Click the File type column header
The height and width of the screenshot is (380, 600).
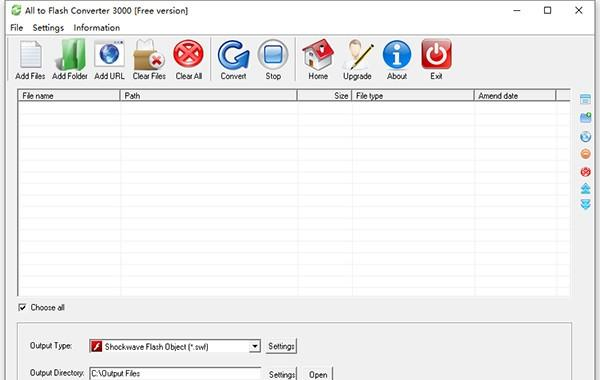pyautogui.click(x=413, y=96)
